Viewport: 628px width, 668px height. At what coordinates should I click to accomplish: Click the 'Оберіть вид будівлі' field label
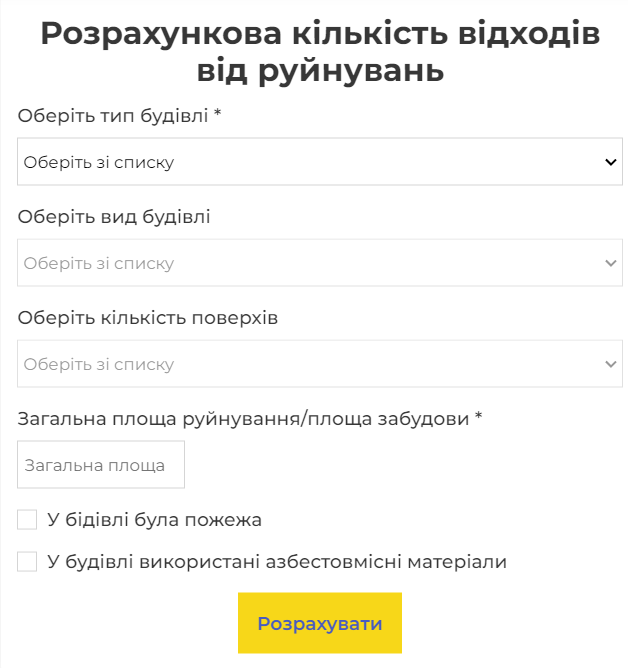[114, 217]
